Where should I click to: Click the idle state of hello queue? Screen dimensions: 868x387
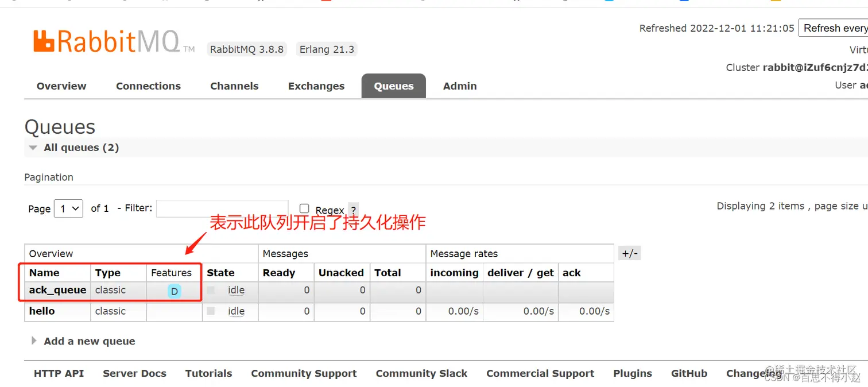[236, 312]
